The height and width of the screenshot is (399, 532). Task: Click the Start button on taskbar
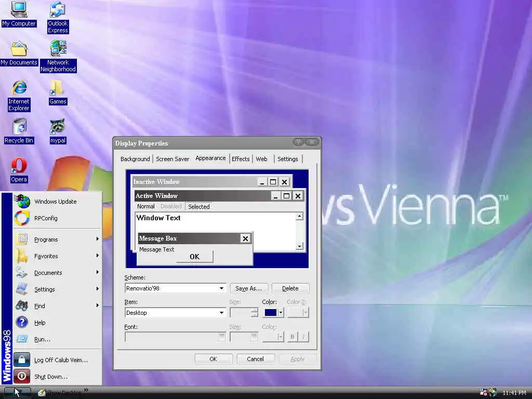18,393
